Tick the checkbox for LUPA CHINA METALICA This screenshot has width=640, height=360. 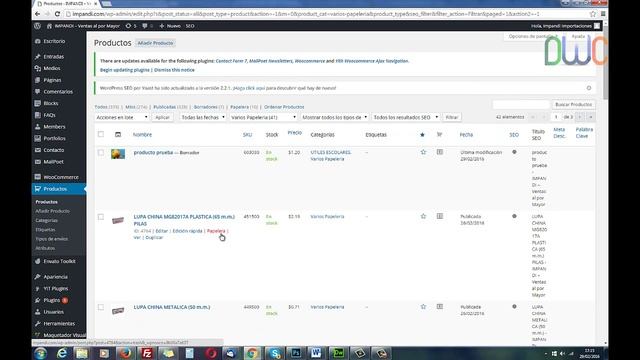[x=101, y=307]
